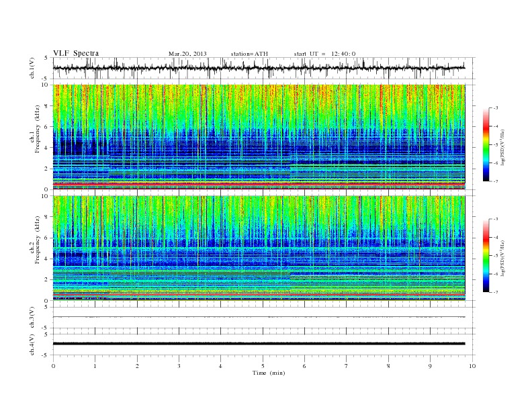Image resolution: width=532 pixels, height=411 pixels.
Task: Select the date text "Mar.20, 2013"
Action: (187, 54)
